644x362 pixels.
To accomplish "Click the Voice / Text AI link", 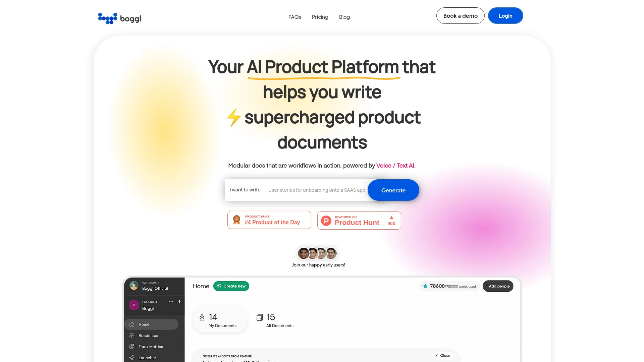I will point(395,165).
